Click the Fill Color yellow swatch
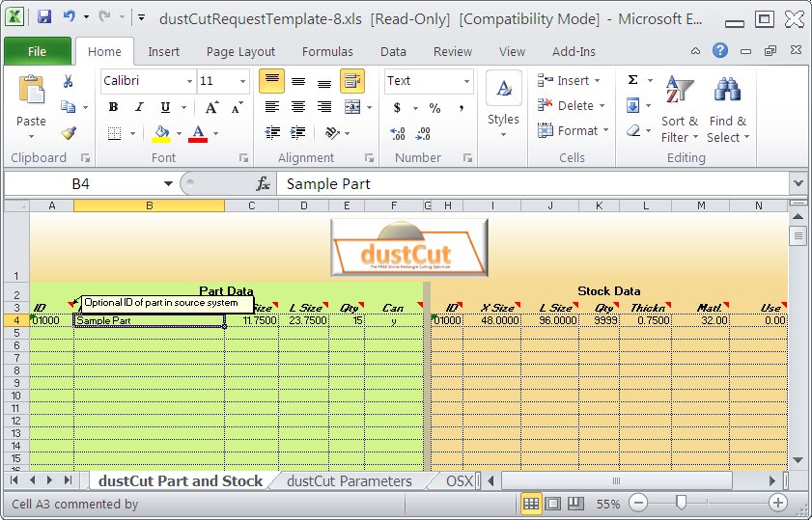 pos(161,133)
